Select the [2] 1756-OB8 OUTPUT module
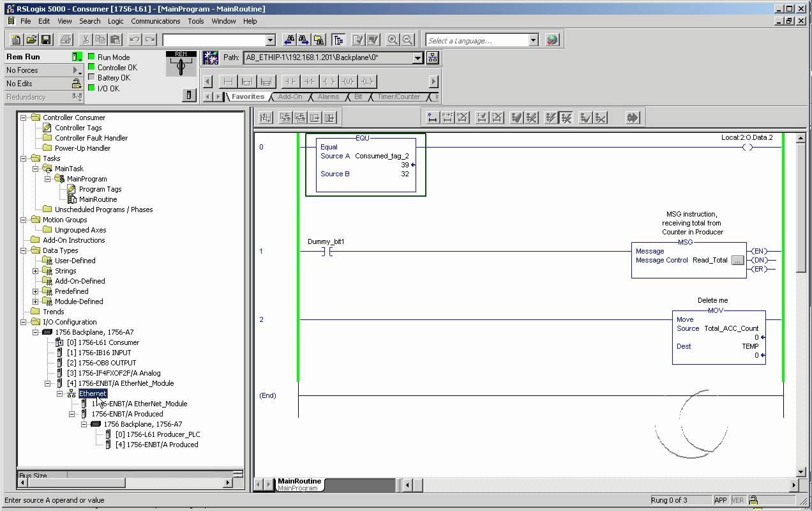812x511 pixels. [x=101, y=363]
